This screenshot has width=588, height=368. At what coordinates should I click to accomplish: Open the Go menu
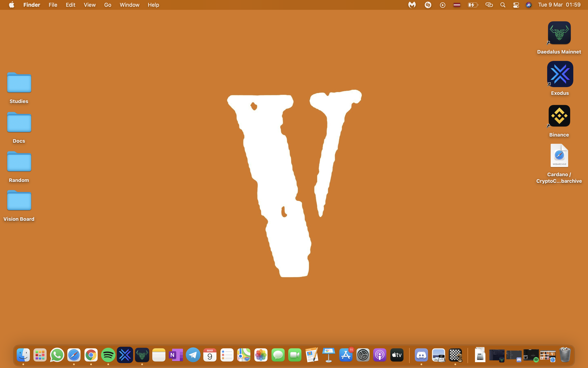108,5
